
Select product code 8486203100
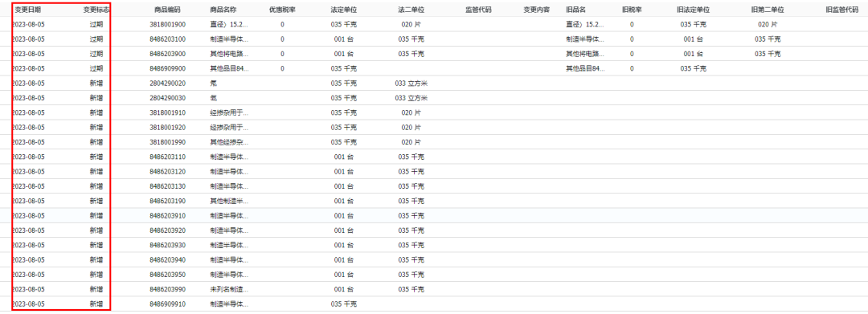(x=168, y=39)
